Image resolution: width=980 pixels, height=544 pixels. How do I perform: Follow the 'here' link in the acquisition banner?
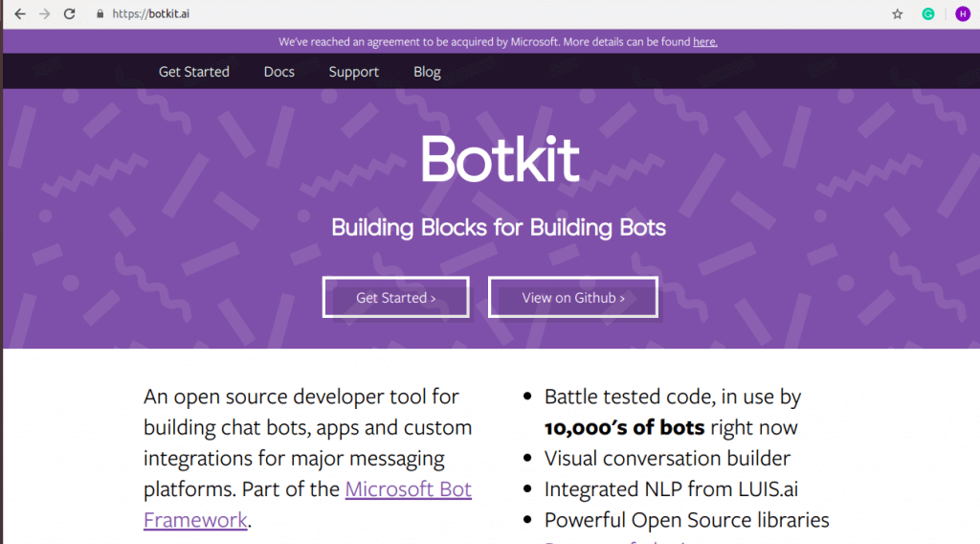coord(705,42)
